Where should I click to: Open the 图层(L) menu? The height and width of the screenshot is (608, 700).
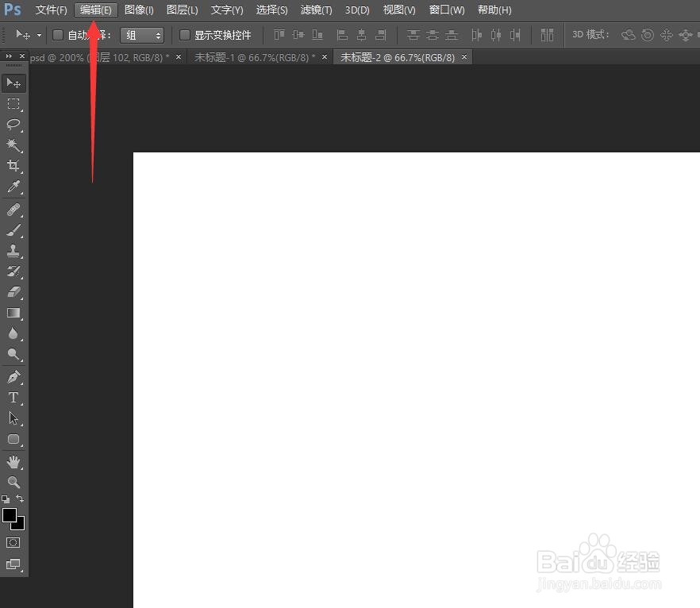click(x=183, y=10)
